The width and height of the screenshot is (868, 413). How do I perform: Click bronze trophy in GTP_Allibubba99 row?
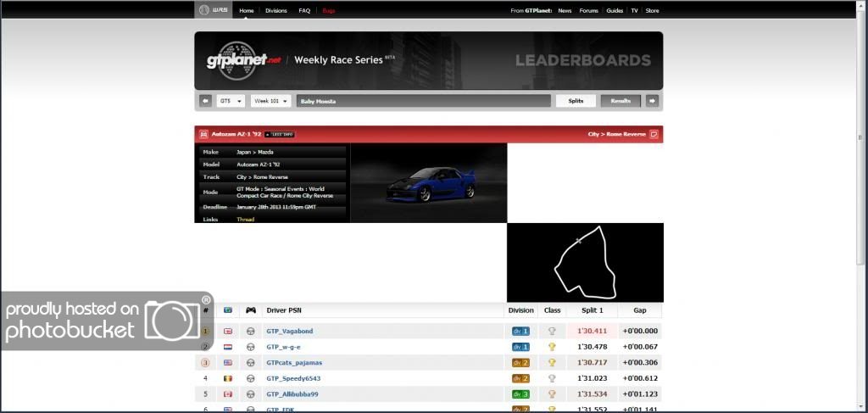[552, 394]
